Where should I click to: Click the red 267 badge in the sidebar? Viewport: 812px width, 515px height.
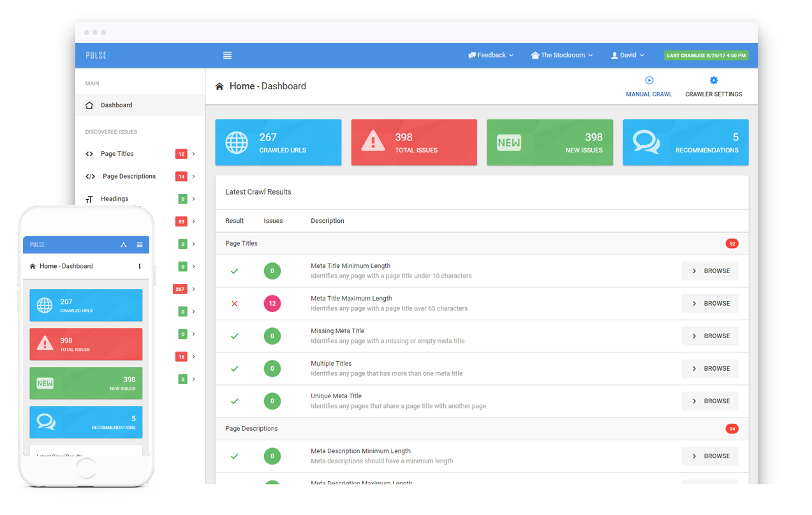[x=180, y=289]
